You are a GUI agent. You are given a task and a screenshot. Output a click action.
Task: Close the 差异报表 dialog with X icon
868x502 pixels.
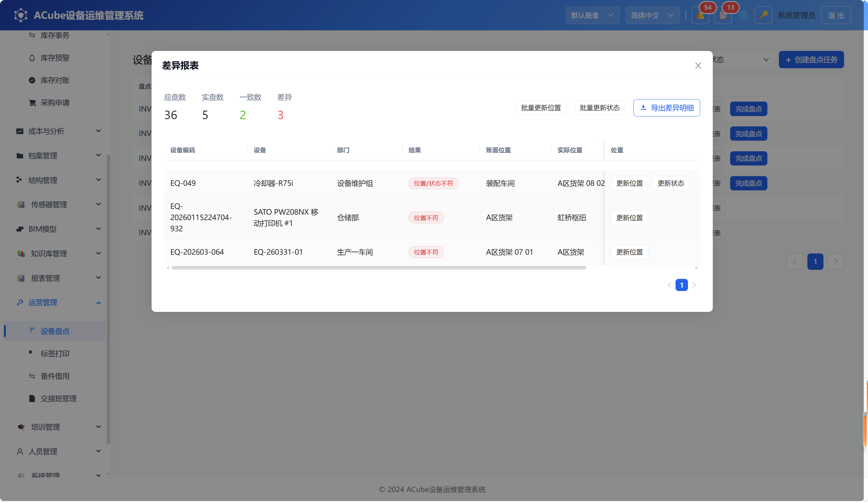pos(698,65)
